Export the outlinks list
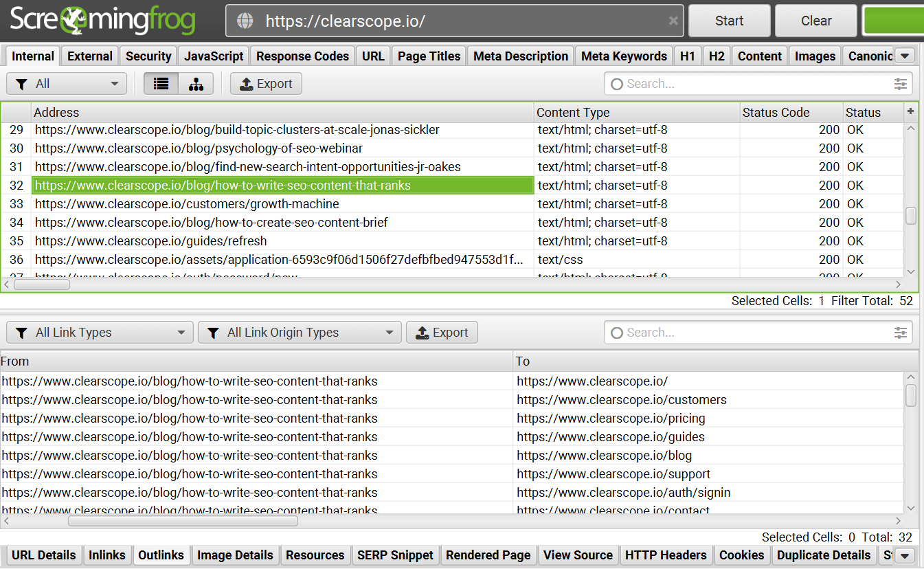This screenshot has width=924, height=569. [442, 333]
